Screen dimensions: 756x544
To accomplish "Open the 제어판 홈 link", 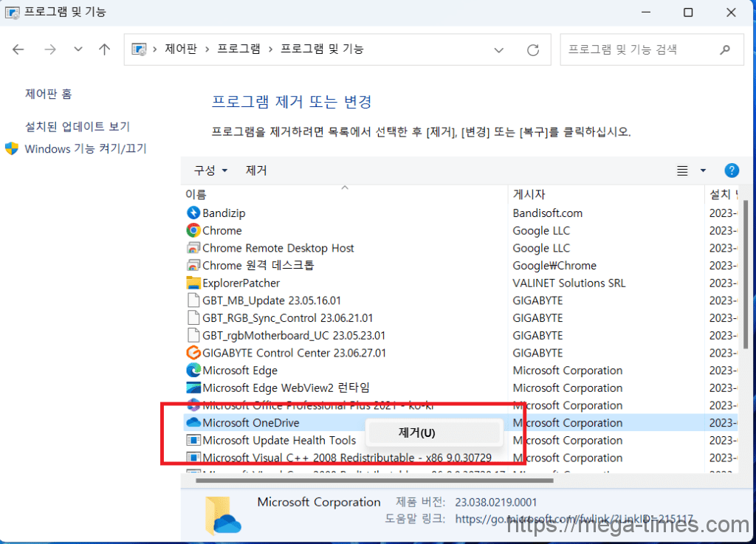I will point(48,94).
